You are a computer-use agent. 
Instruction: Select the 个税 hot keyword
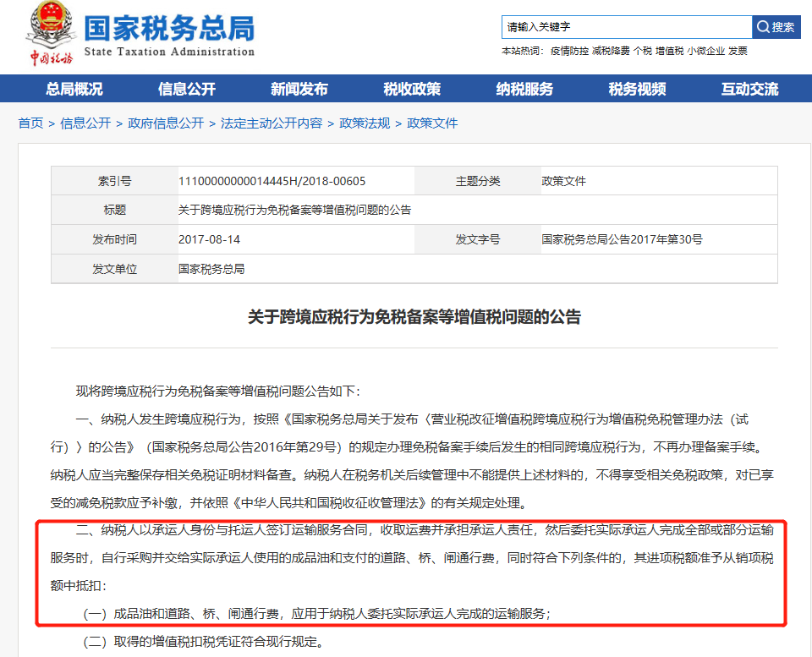click(x=642, y=51)
